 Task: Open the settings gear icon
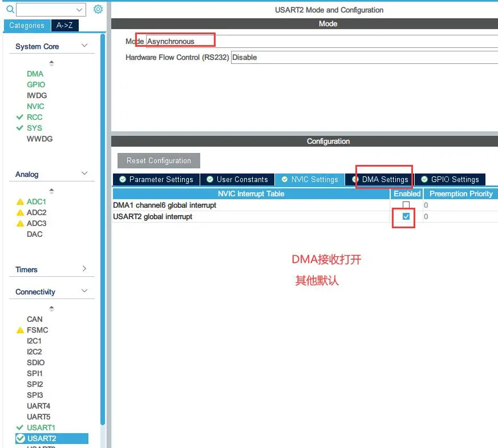point(98,10)
